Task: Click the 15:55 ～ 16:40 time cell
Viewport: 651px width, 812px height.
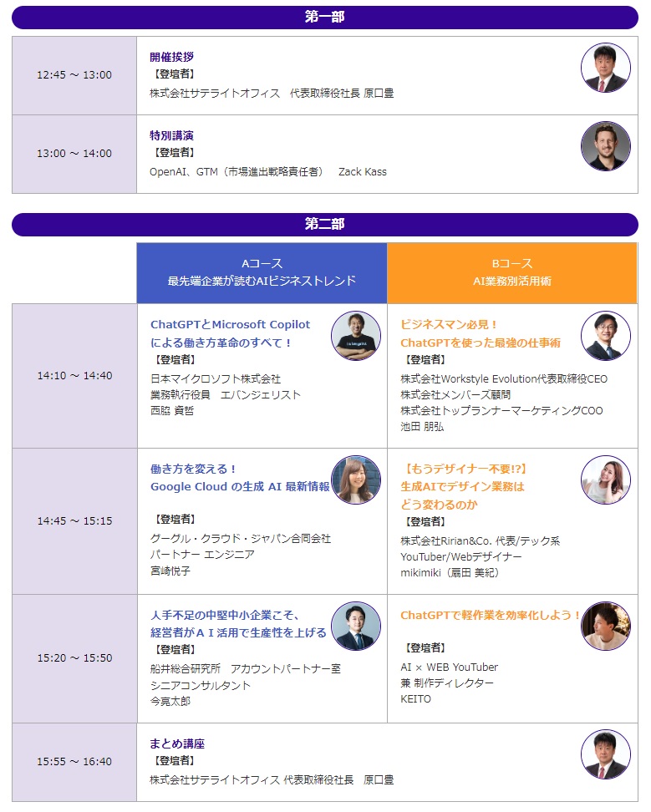Action: tap(74, 762)
